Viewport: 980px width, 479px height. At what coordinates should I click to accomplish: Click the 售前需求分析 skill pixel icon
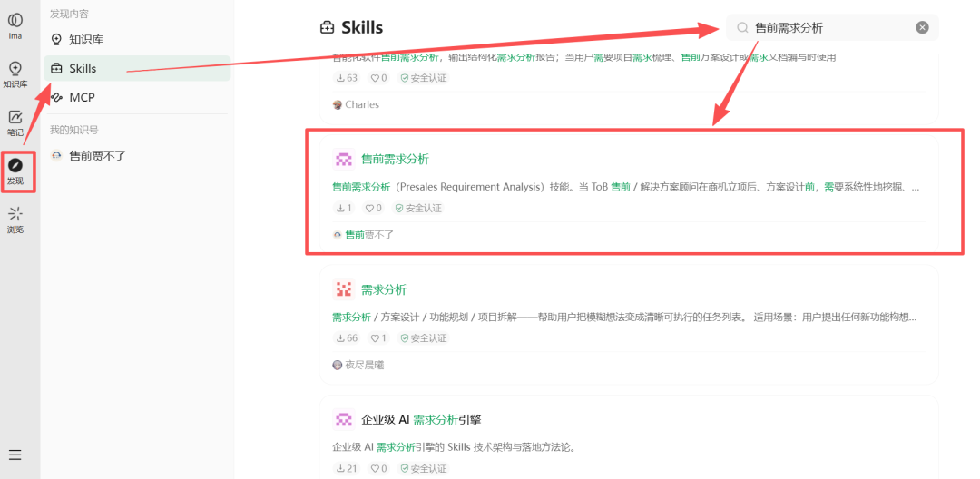click(x=343, y=160)
